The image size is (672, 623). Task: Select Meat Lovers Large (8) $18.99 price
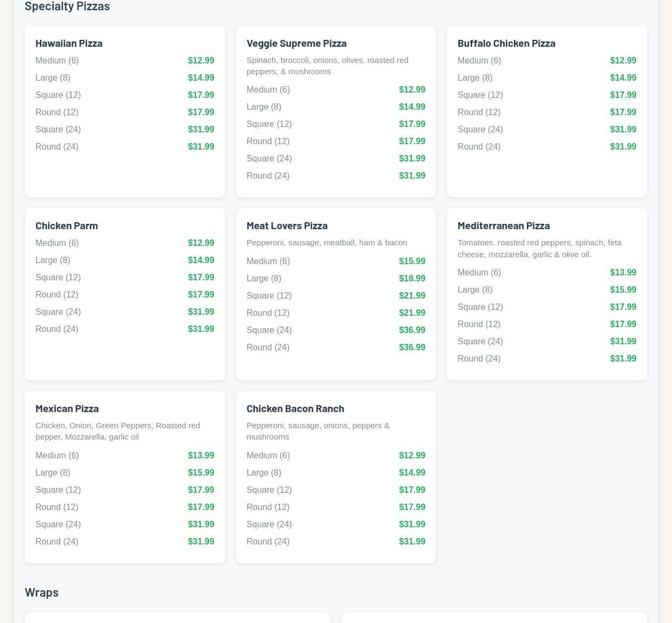pyautogui.click(x=412, y=278)
